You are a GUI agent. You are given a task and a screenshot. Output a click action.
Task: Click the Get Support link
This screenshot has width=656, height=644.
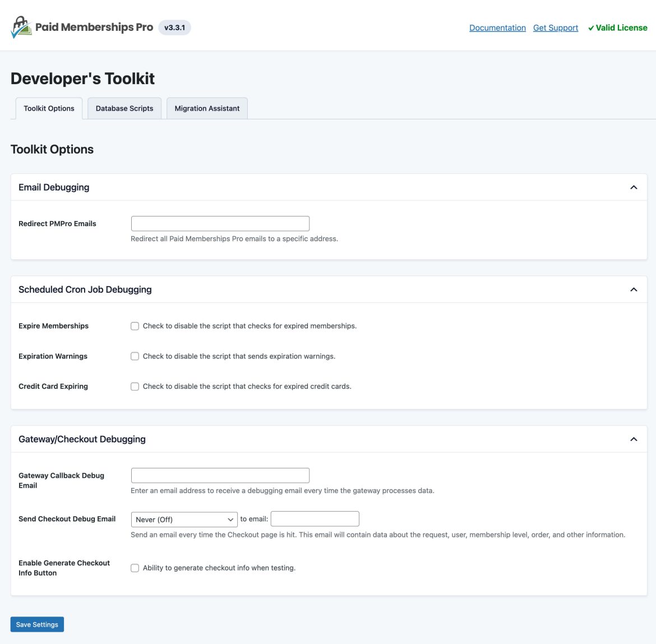[x=555, y=27]
